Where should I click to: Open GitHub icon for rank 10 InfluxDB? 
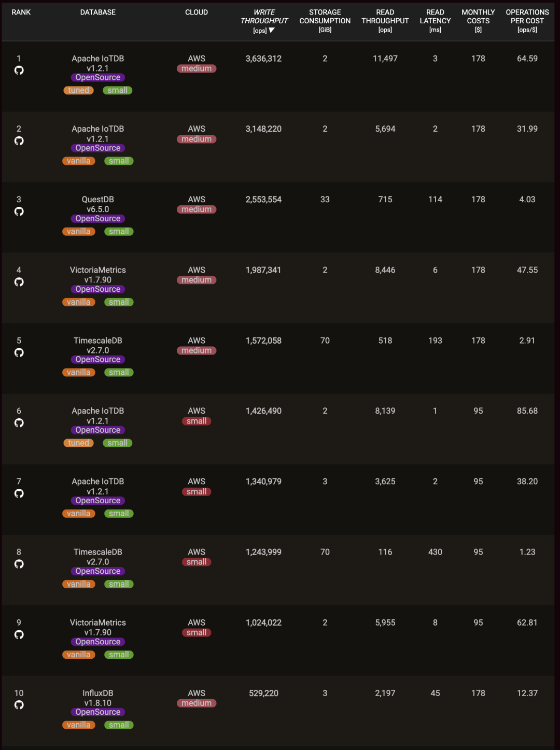[x=19, y=705]
